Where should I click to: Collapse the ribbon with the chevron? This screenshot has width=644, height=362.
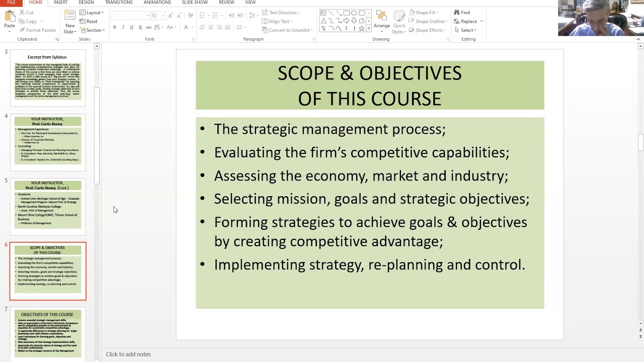coord(638,39)
